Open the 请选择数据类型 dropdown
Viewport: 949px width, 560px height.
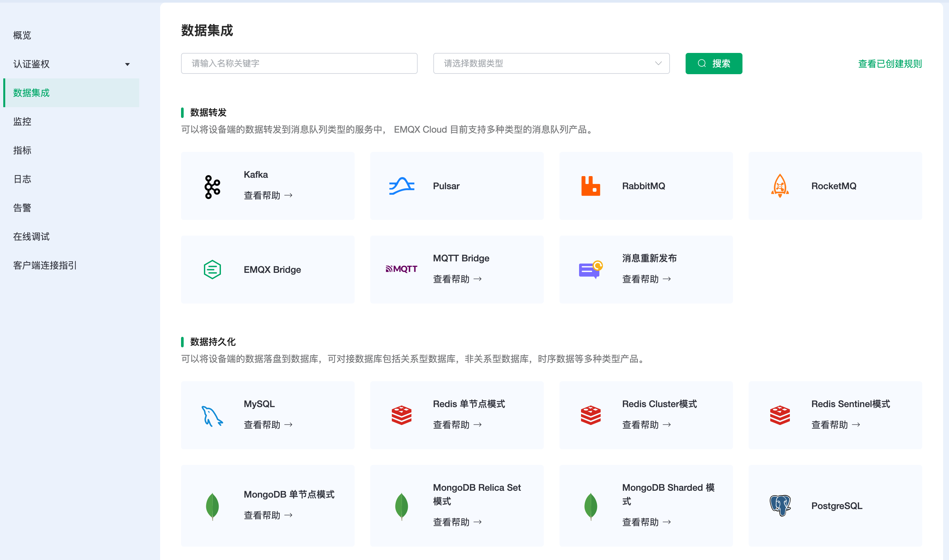pyautogui.click(x=551, y=63)
